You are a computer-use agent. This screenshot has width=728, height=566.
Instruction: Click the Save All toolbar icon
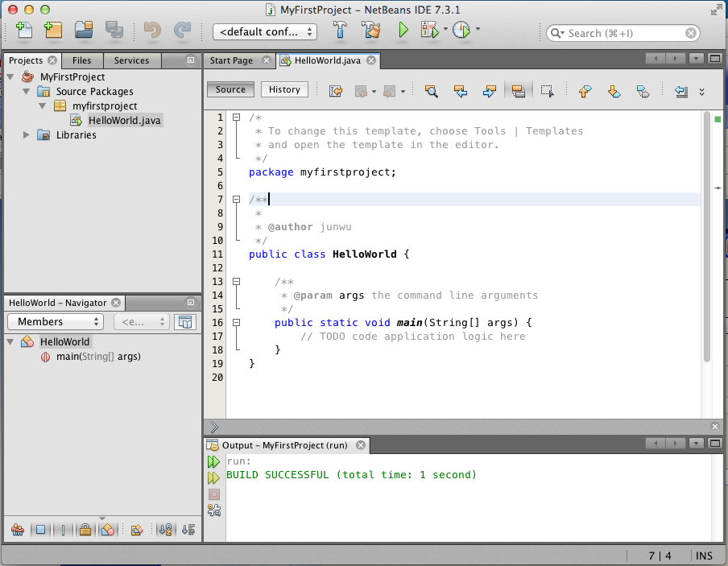pyautogui.click(x=114, y=31)
